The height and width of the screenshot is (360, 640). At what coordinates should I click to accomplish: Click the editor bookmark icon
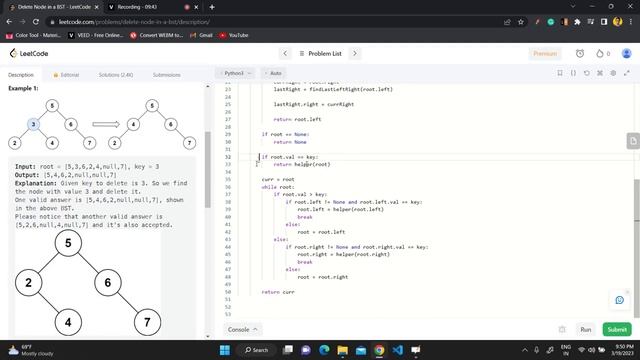tap(560, 73)
